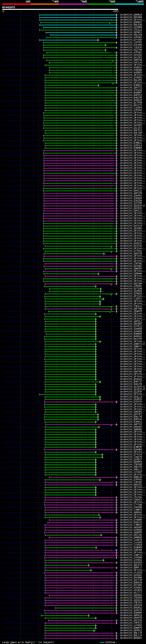The width and height of the screenshot is (146, 644).
Task: Click the UniRef100_Q1LUC3 label
Action: [x=131, y=128]
